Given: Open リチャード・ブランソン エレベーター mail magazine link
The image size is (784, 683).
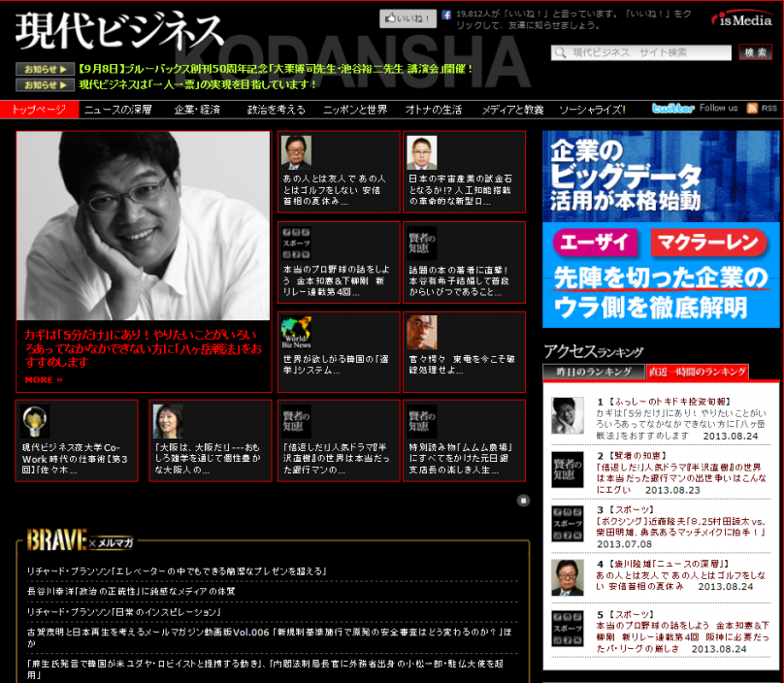Looking at the screenshot, I should (x=177, y=571).
